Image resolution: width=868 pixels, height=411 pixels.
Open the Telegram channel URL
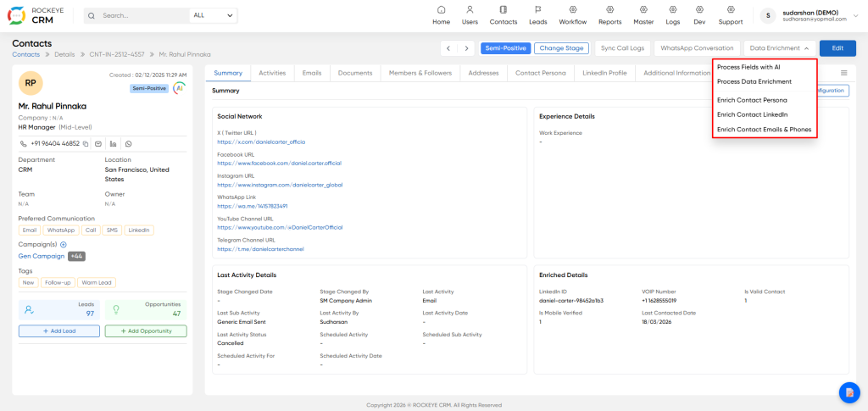(x=261, y=249)
